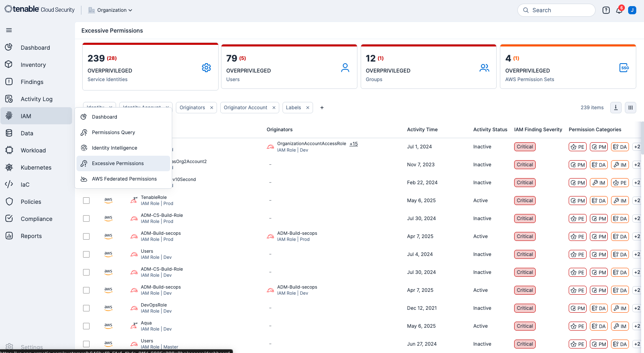Click the download export icon
The width and height of the screenshot is (644, 353).
[x=616, y=108]
